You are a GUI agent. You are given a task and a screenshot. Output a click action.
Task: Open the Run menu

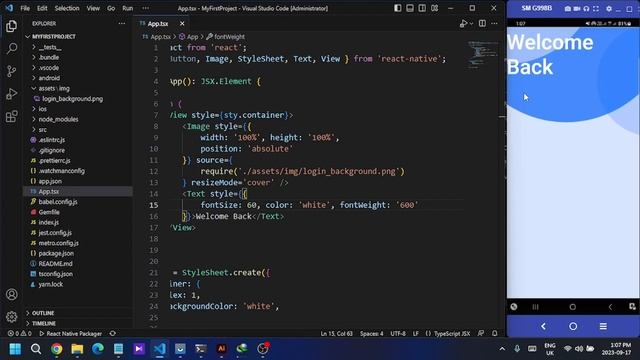click(x=128, y=8)
